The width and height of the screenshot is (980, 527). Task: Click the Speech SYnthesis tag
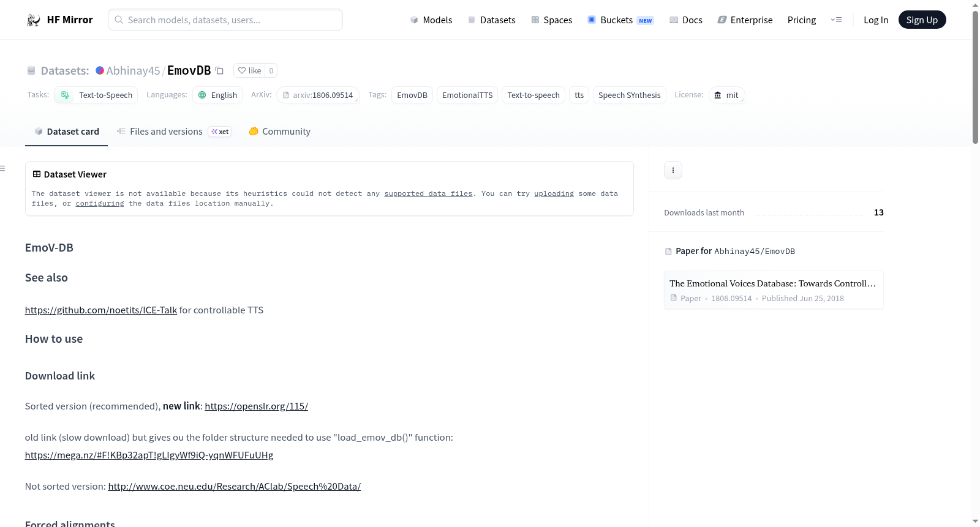(629, 95)
